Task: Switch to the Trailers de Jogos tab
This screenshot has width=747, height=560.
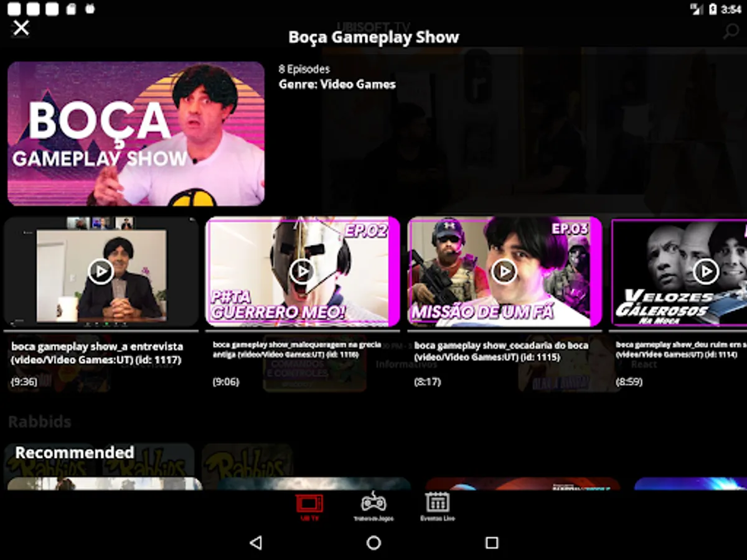Action: [374, 507]
